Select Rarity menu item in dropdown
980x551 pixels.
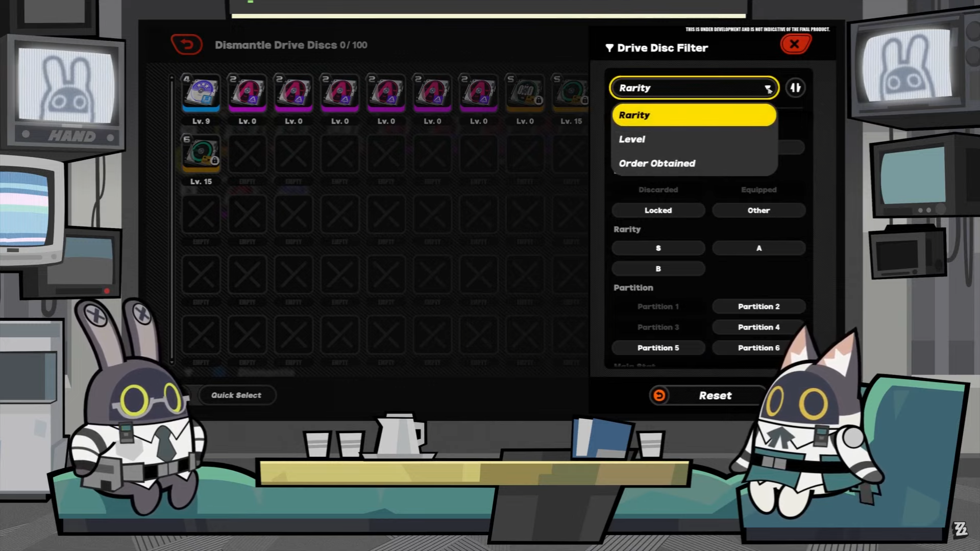693,115
